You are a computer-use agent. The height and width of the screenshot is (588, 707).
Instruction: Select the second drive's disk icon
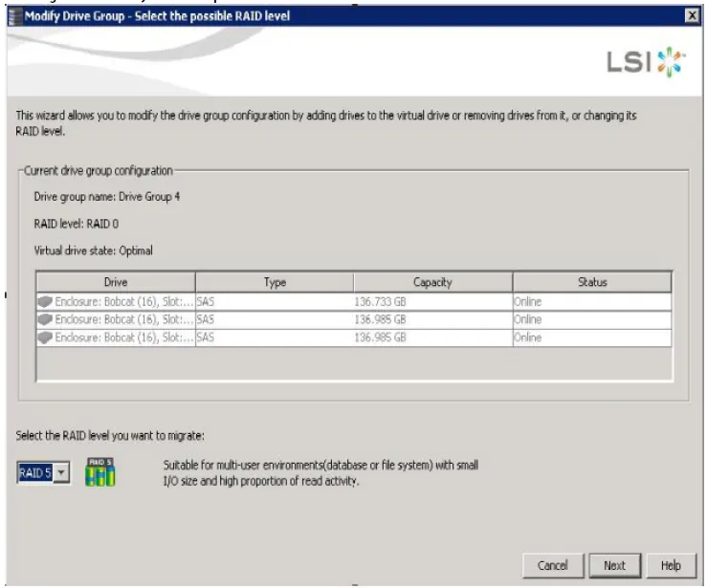click(44, 319)
